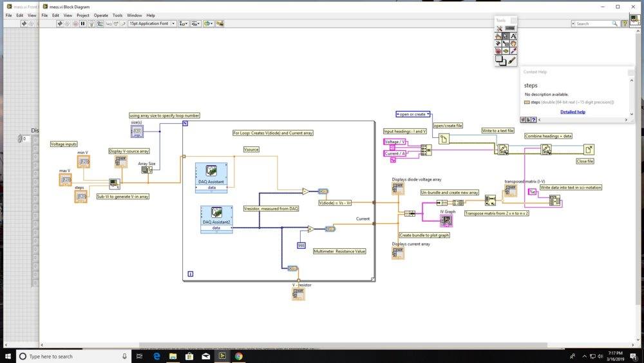Toggle Retain Wire Values button

pyautogui.click(x=99, y=23)
